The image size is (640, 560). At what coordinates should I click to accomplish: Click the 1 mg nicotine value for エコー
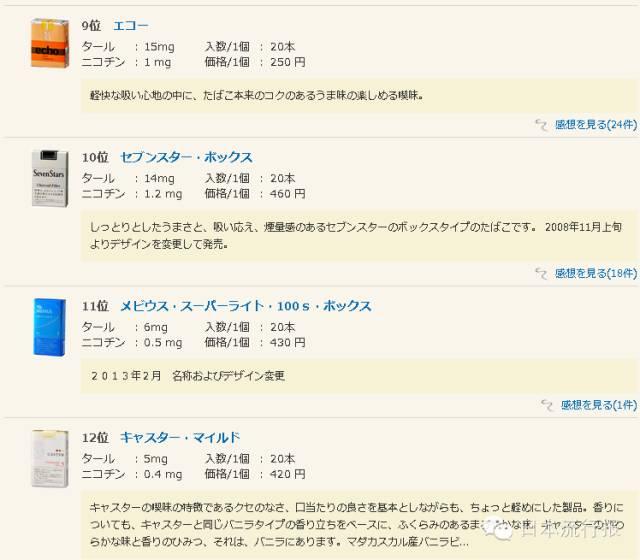157,62
